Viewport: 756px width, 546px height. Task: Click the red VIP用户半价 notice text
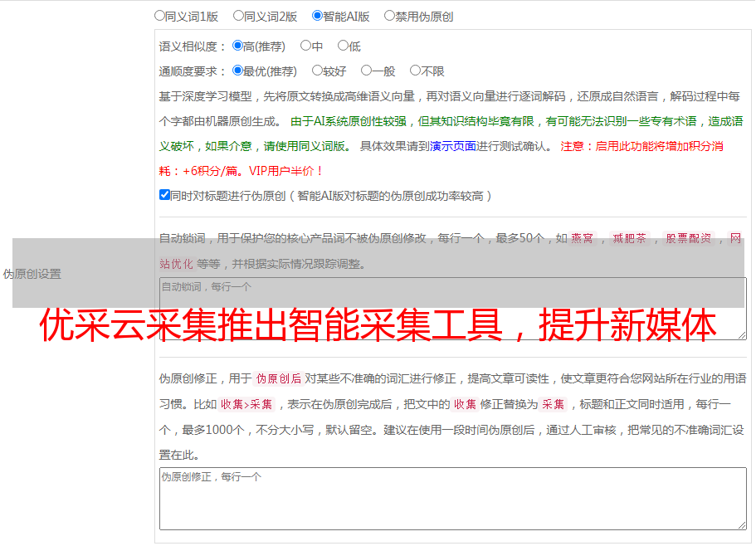pos(285,171)
